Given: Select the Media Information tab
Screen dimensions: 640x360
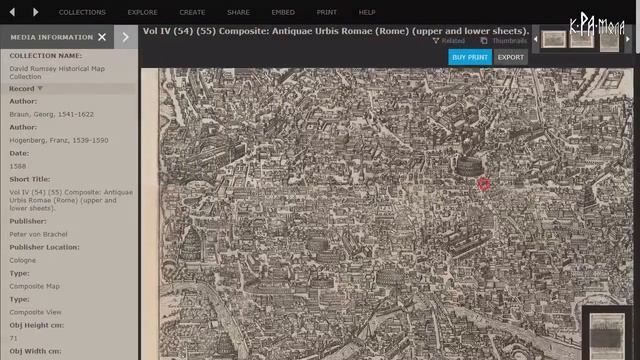Looking at the screenshot, I should tap(52, 37).
